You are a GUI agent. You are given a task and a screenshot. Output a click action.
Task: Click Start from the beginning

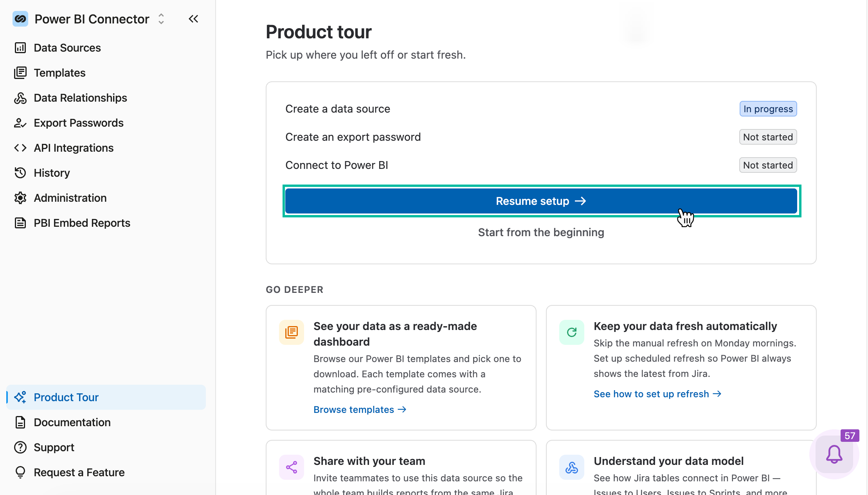[x=541, y=232]
